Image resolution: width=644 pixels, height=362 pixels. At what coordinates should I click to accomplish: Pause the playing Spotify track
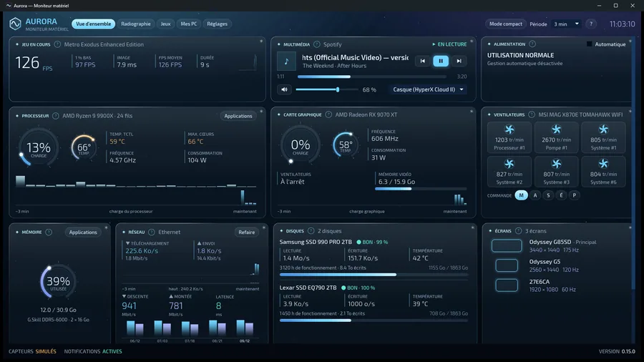coord(441,61)
